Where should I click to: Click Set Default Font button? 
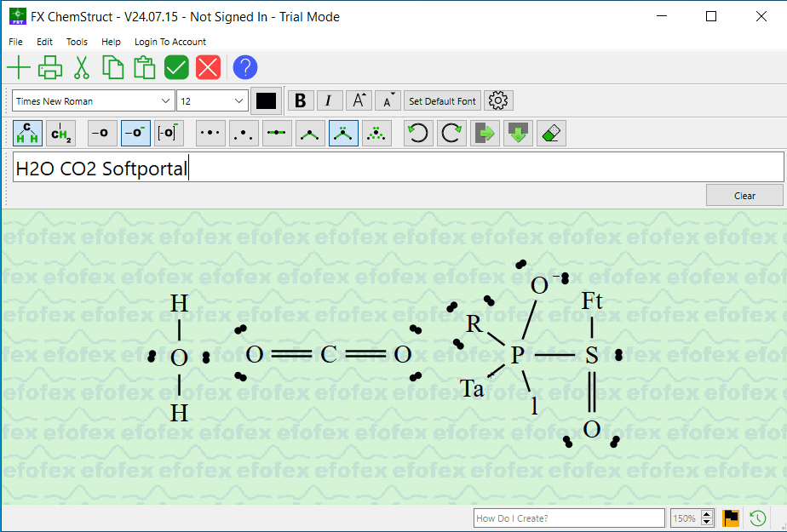pyautogui.click(x=442, y=100)
